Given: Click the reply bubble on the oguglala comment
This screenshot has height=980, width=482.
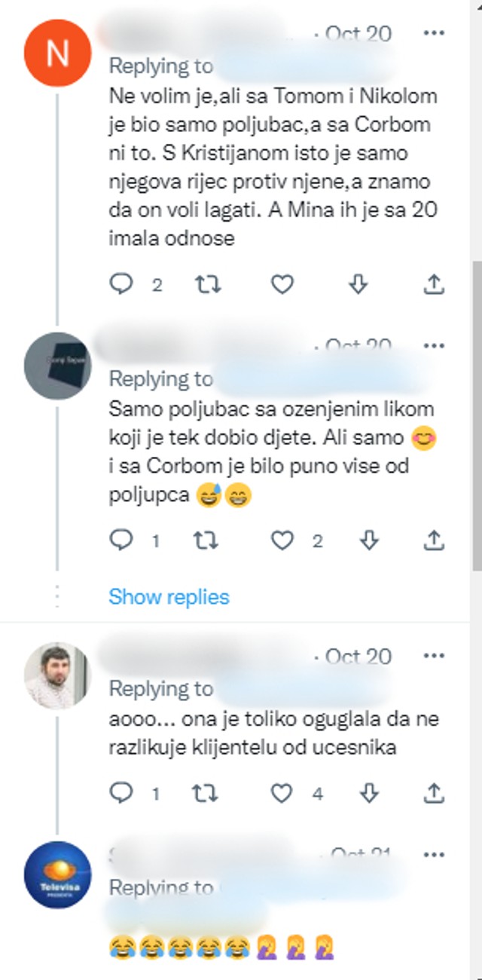Looking at the screenshot, I should (122, 792).
